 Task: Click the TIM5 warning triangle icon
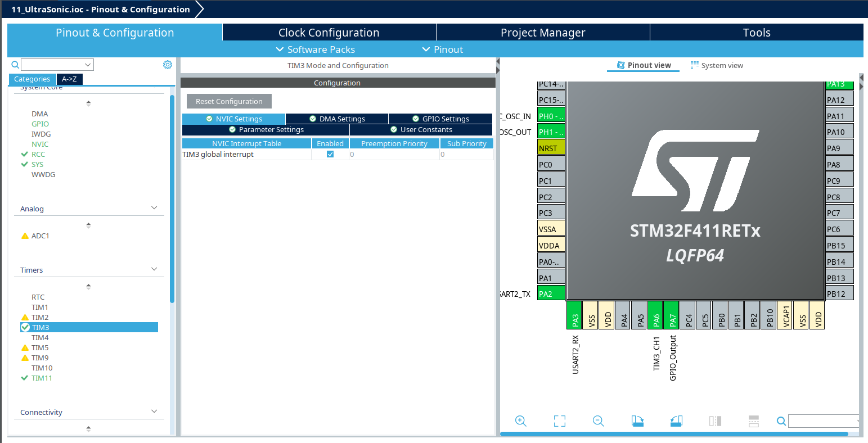[25, 347]
